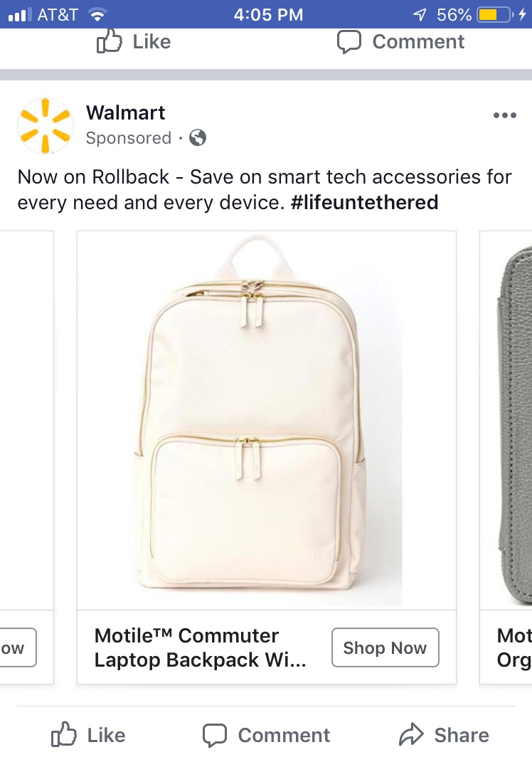Comment on the Walmart sponsored post
532x762 pixels.
[x=267, y=735]
